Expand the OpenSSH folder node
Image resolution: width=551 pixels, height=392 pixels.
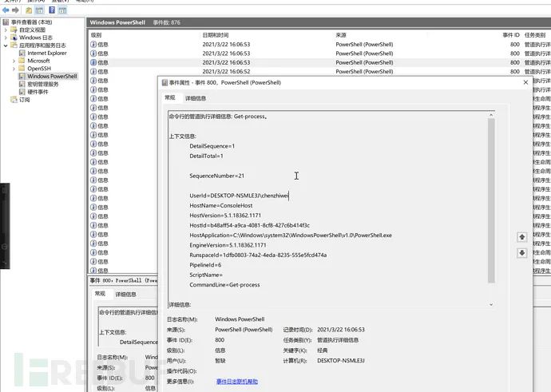point(14,69)
